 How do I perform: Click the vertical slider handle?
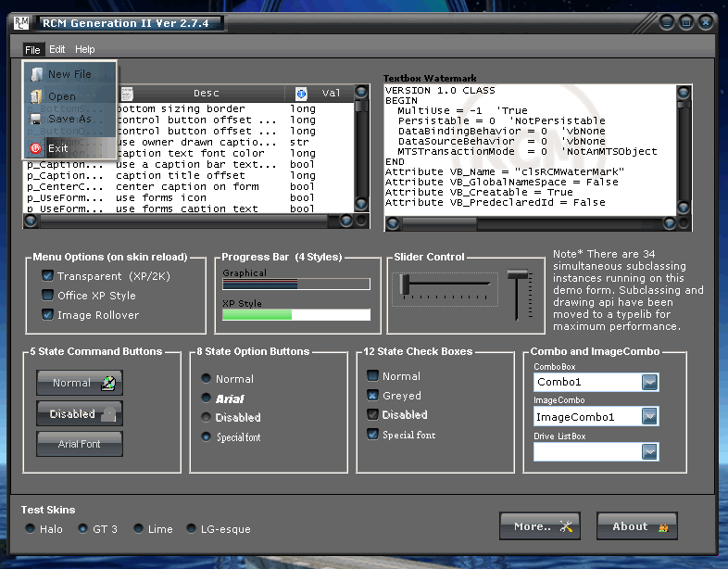pos(517,275)
